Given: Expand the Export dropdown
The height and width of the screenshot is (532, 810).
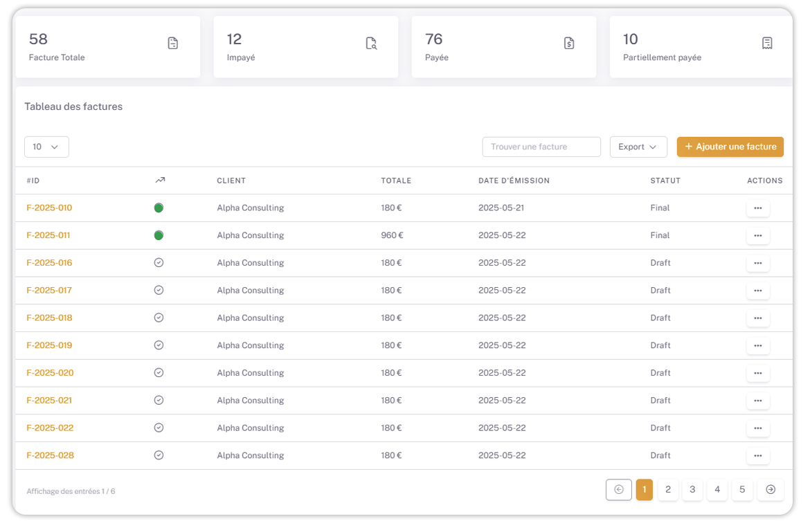Looking at the screenshot, I should pos(638,147).
